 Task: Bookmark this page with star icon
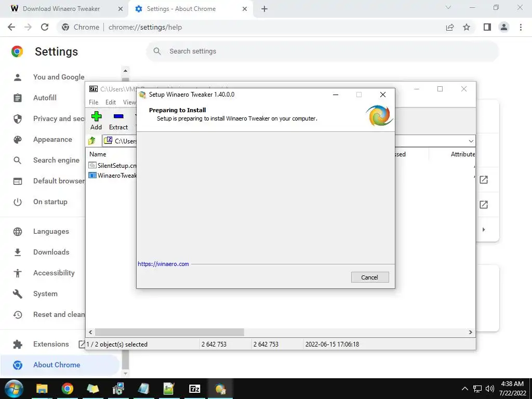pos(467,27)
